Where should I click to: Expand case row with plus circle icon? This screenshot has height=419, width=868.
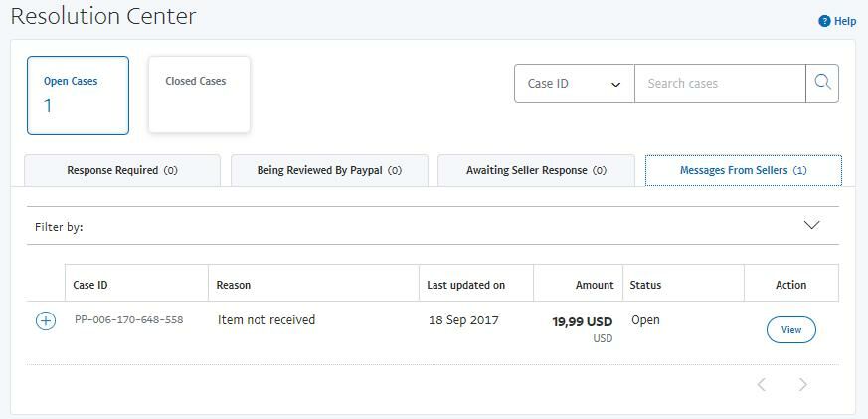[x=46, y=320]
